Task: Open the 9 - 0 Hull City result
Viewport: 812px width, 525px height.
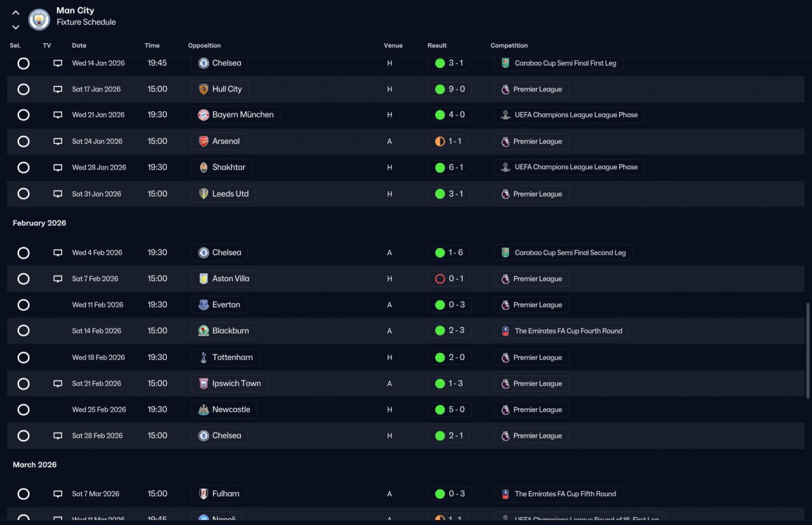Action: click(x=449, y=90)
